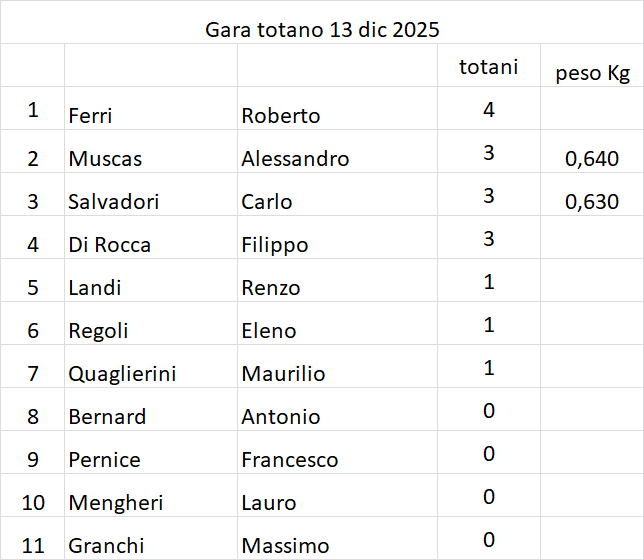Select the cell containing 'Maurilio'

[x=283, y=373]
